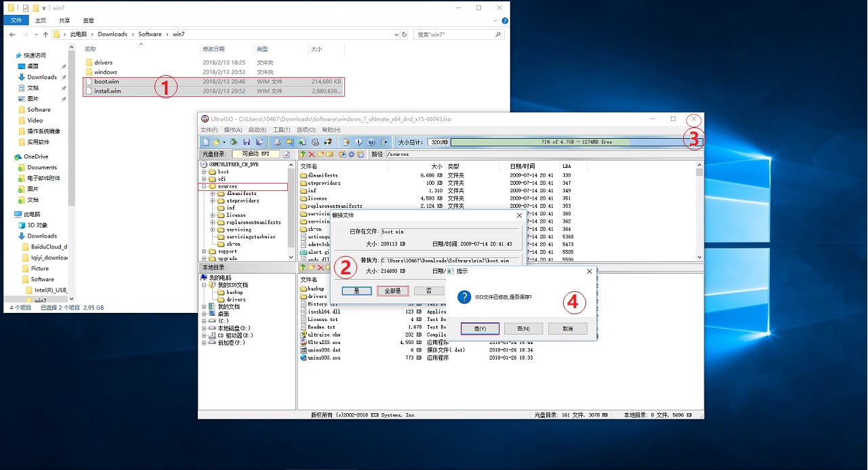Image resolution: width=868 pixels, height=470 pixels.
Task: Open the 工具(T) menu in UltraISO
Action: [281, 130]
